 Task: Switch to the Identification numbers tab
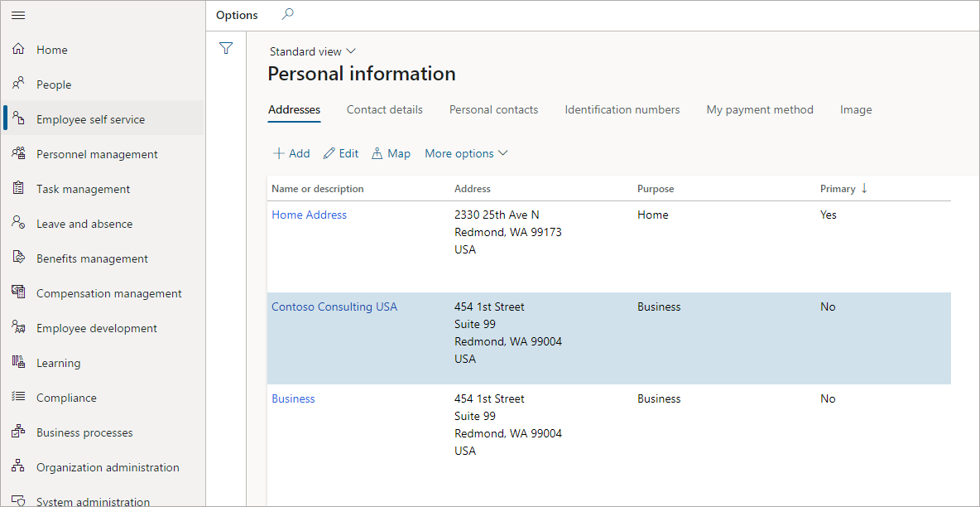click(622, 109)
